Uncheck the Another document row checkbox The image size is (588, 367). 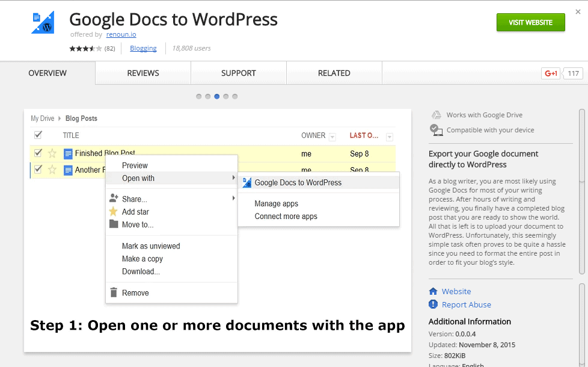(x=38, y=170)
